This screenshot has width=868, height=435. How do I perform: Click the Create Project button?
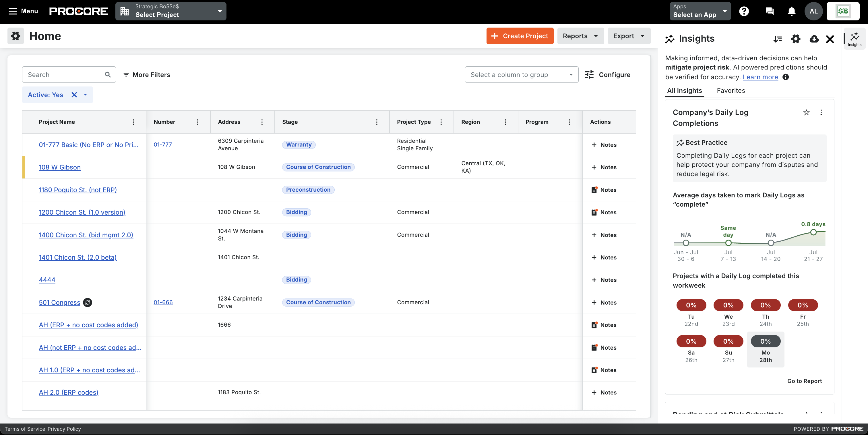click(x=520, y=36)
